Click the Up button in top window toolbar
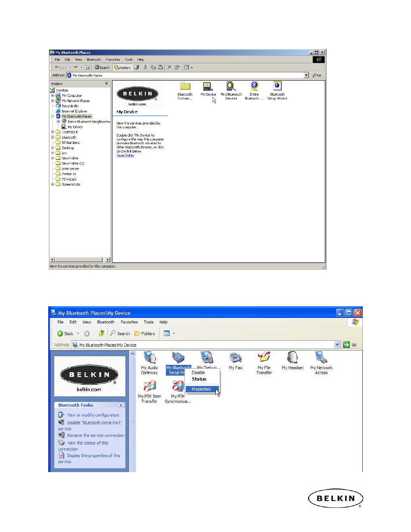The height and width of the screenshot is (532, 411). (87, 67)
